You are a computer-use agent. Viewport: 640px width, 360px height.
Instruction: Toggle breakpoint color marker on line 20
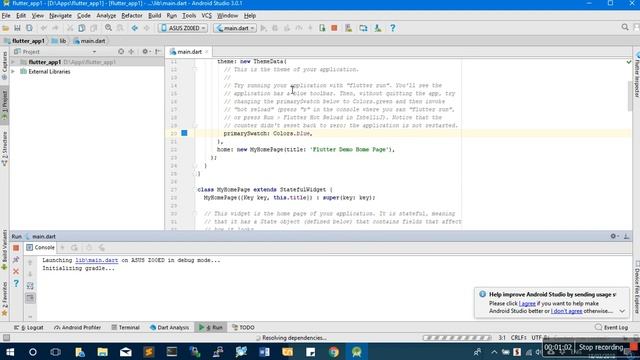(184, 133)
